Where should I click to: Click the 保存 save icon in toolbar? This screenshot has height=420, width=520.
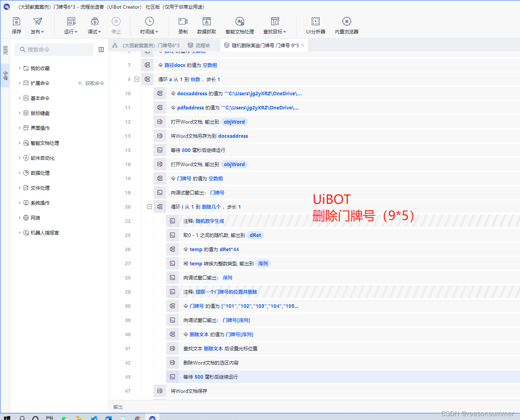point(17,22)
